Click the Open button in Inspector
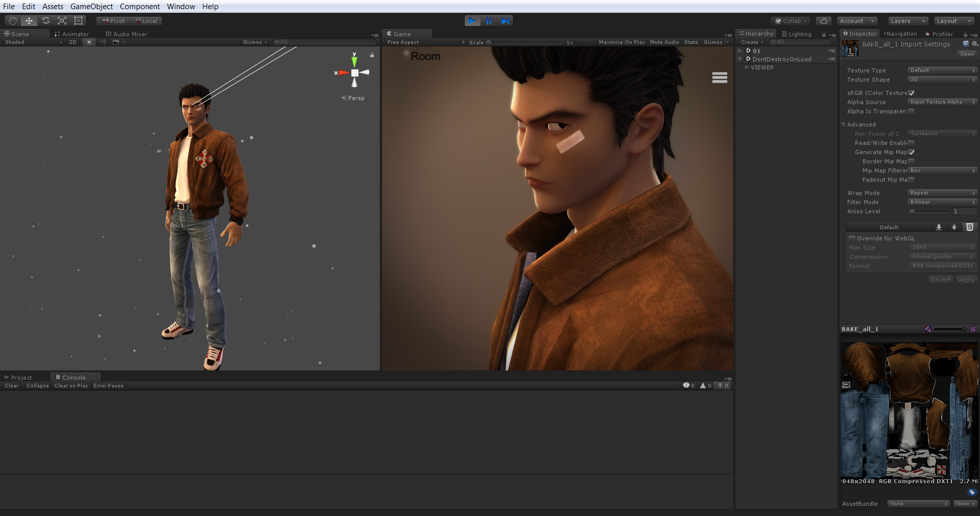The width and height of the screenshot is (980, 516). tap(967, 54)
